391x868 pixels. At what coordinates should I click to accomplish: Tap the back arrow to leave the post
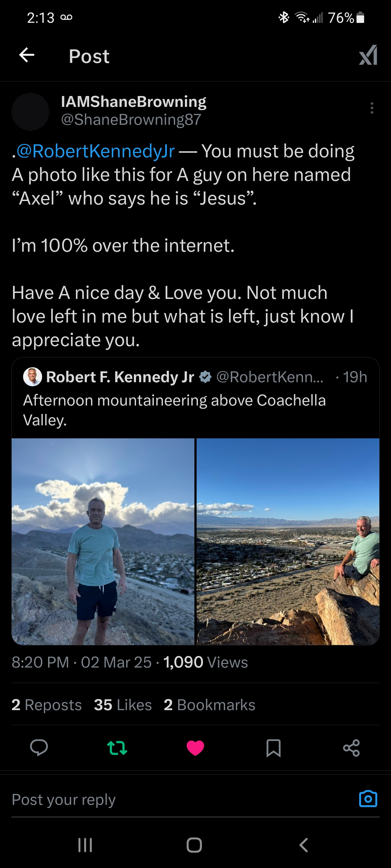[x=27, y=55]
